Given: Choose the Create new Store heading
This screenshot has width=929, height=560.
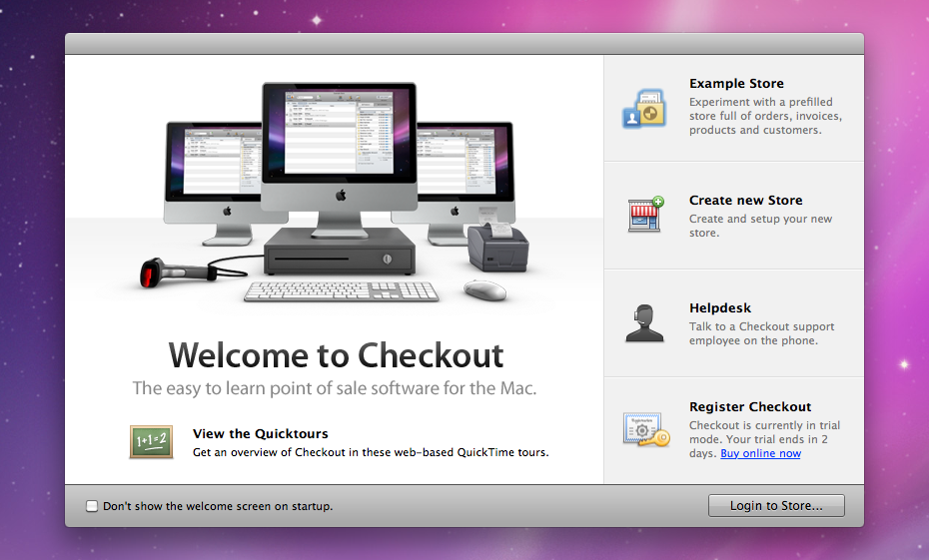Looking at the screenshot, I should point(746,200).
